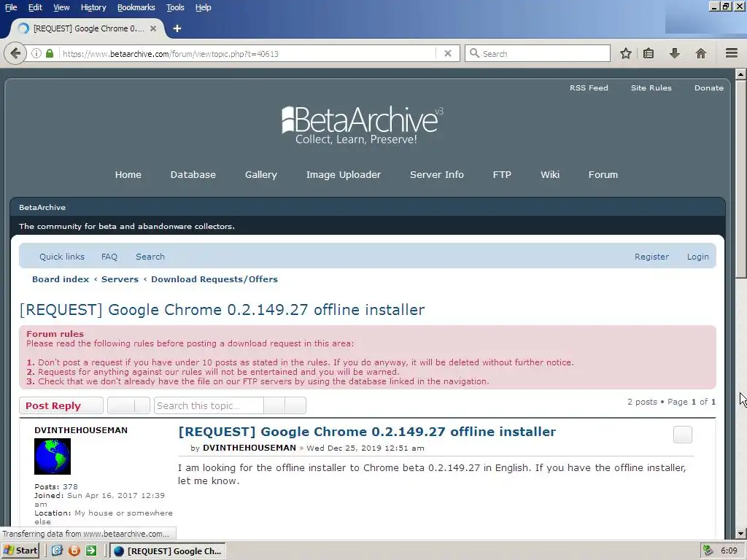Go to the Firefox home page icon

click(x=701, y=53)
